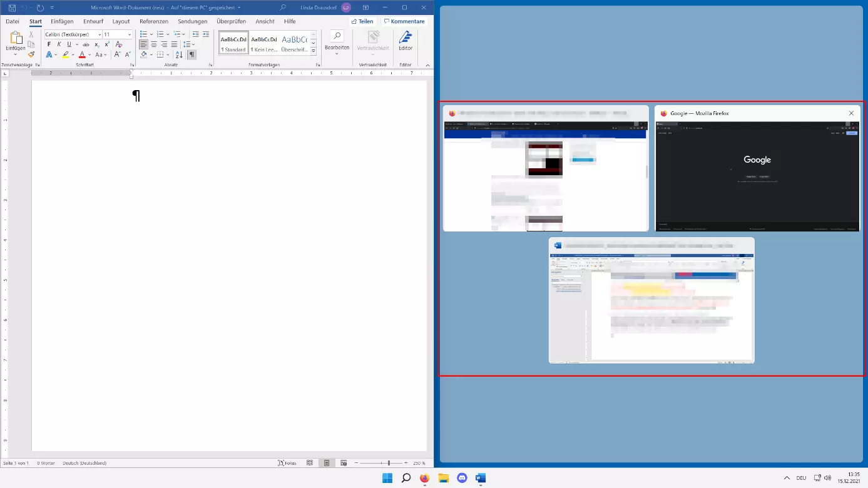
Task: Click the Format Painter brush icon
Action: (x=31, y=54)
